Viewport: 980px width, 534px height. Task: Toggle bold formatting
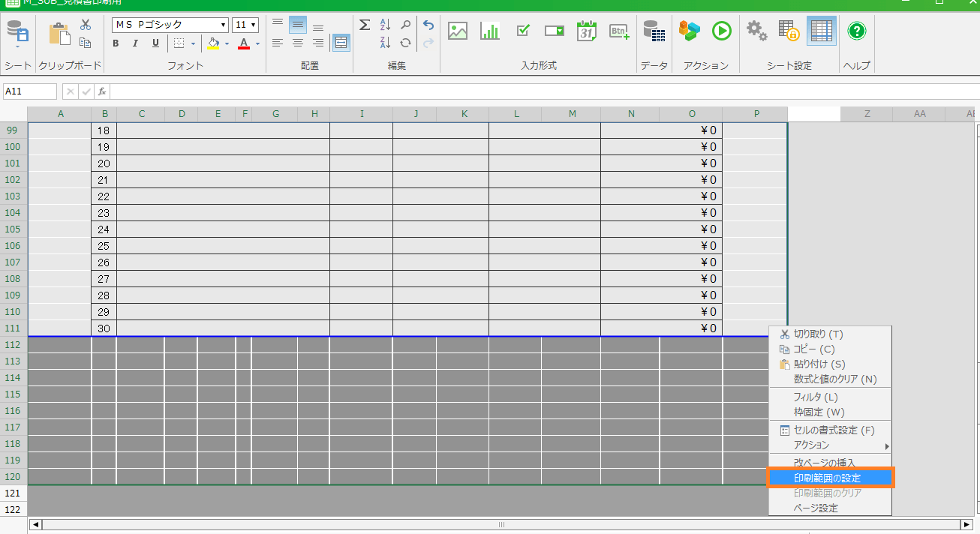pyautogui.click(x=116, y=43)
